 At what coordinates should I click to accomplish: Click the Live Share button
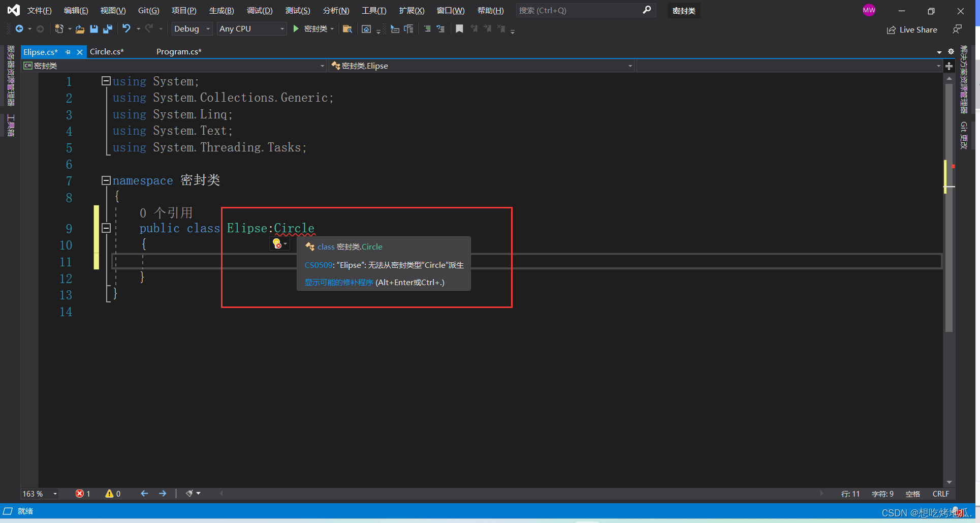click(x=912, y=30)
